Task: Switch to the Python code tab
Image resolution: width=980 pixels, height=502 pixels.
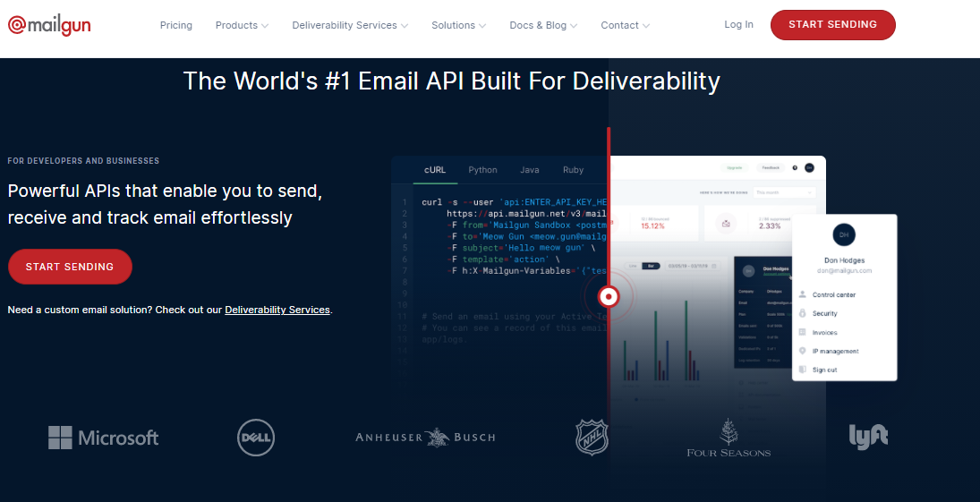Action: click(482, 170)
